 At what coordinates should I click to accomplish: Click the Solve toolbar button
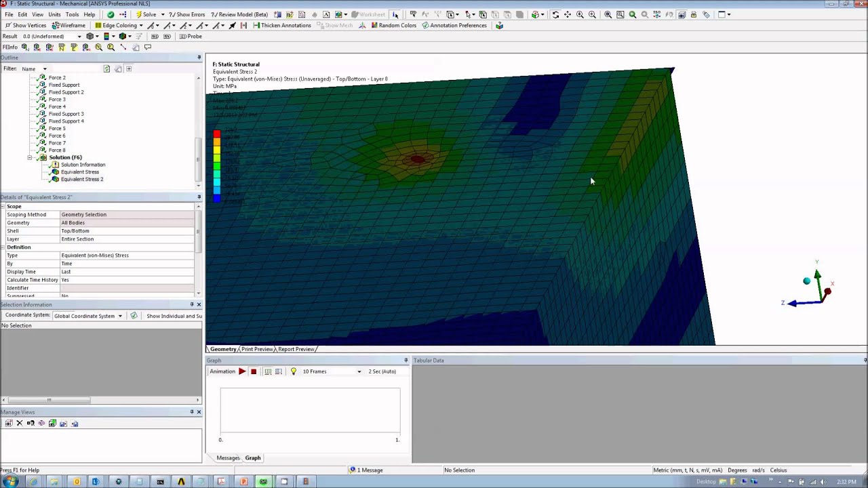point(145,14)
